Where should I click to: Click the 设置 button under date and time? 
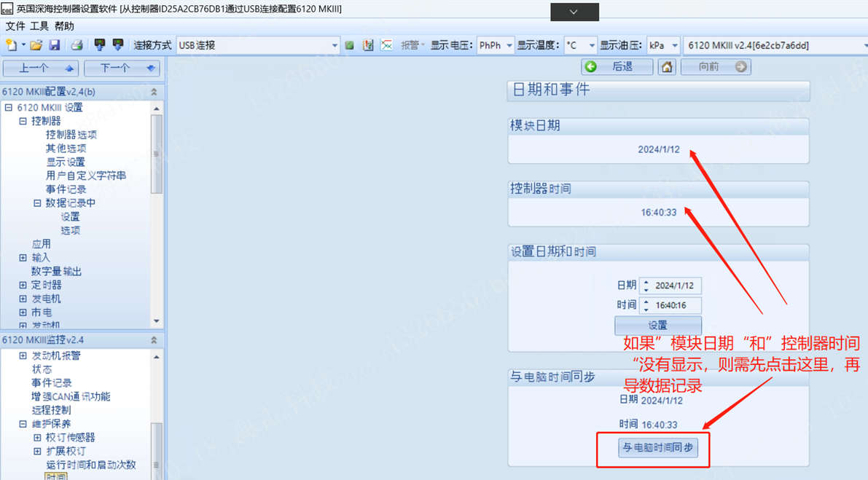[657, 325]
